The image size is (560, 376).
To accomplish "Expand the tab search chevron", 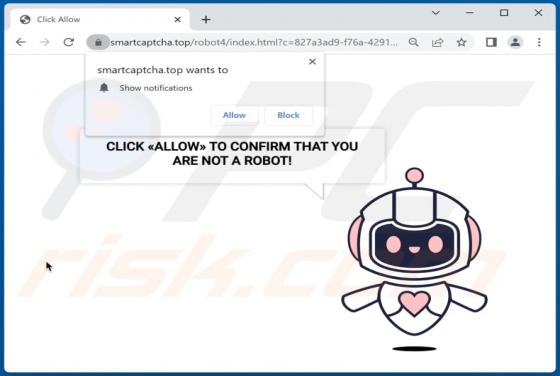I will [x=436, y=13].
